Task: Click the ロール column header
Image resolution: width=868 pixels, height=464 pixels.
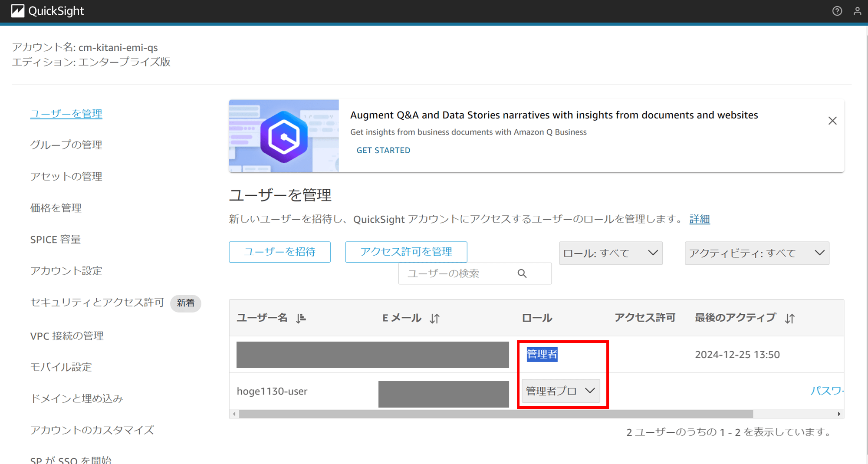Action: [x=537, y=318]
